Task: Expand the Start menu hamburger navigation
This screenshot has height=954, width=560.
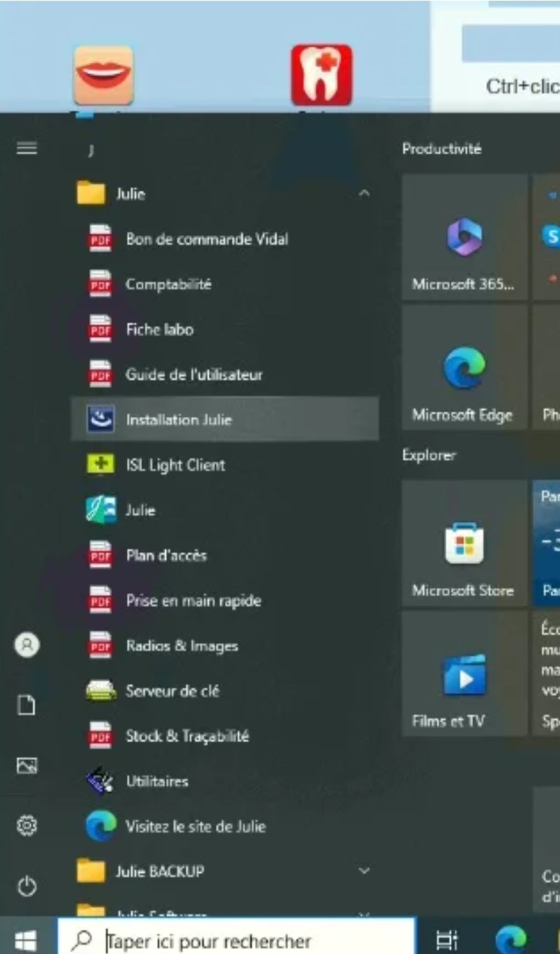Action: coord(27,148)
